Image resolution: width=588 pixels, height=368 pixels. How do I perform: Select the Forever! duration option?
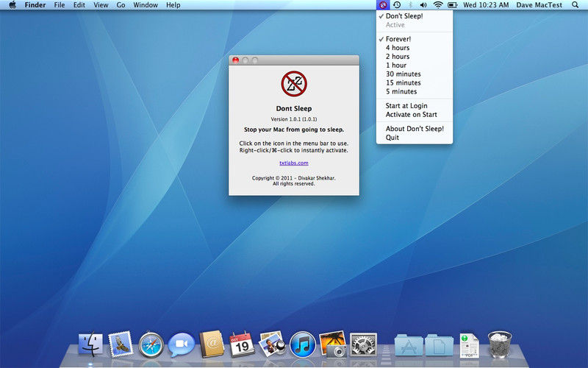coord(415,39)
